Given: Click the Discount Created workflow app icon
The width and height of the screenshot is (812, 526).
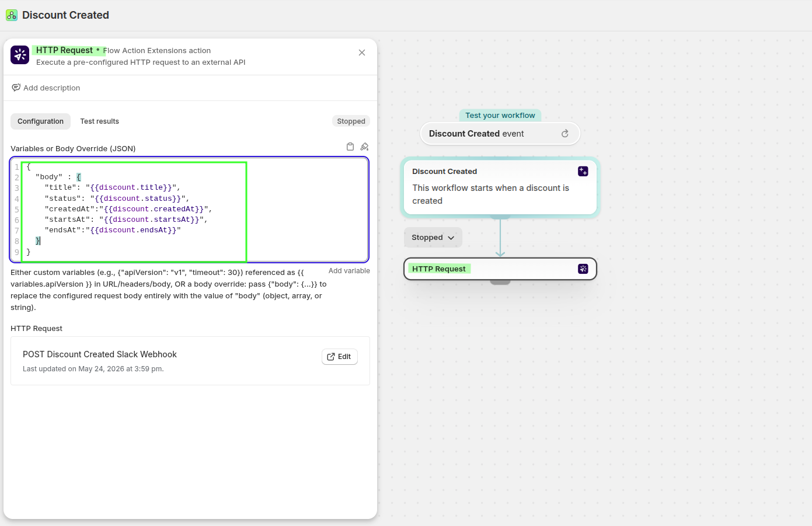Looking at the screenshot, I should click(12, 15).
